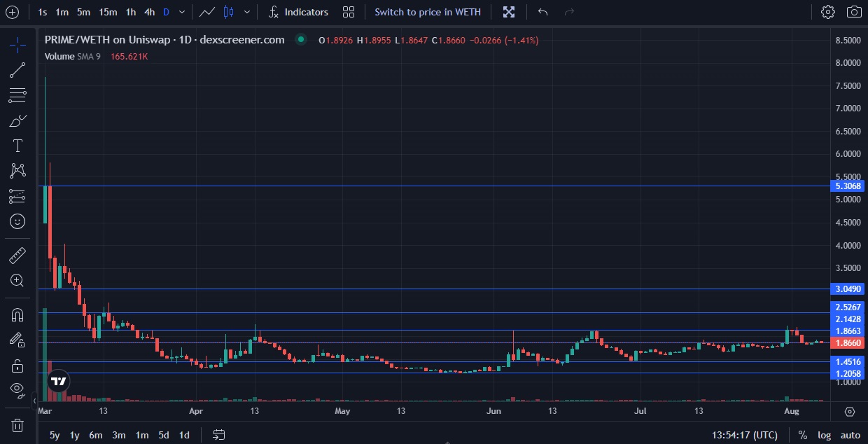Collapse the left drawing toolbar arrow
868x444 pixels.
tap(35, 401)
